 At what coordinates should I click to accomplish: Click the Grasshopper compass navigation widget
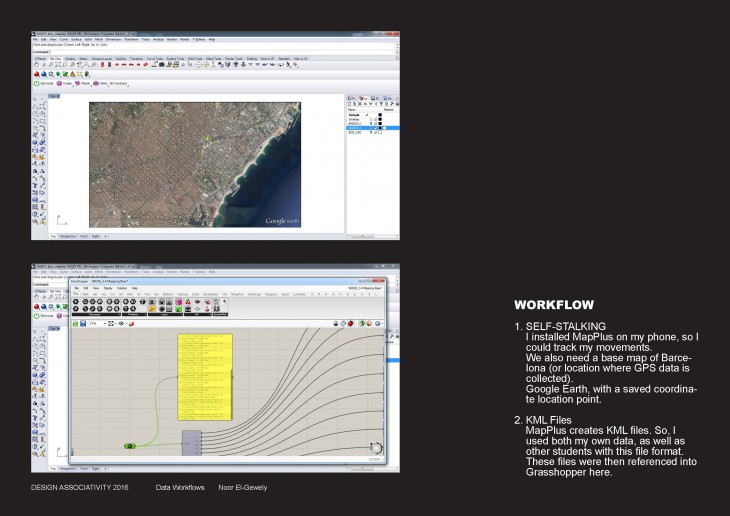(375, 447)
